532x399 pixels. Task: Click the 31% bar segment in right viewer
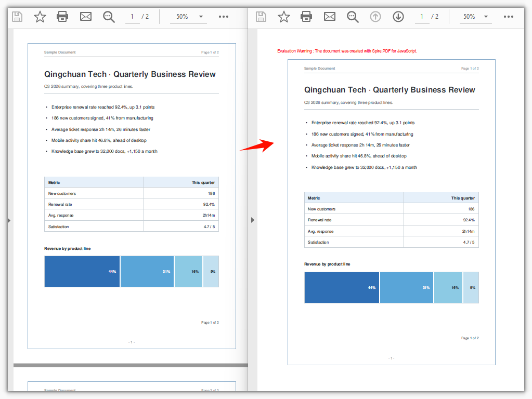click(407, 287)
